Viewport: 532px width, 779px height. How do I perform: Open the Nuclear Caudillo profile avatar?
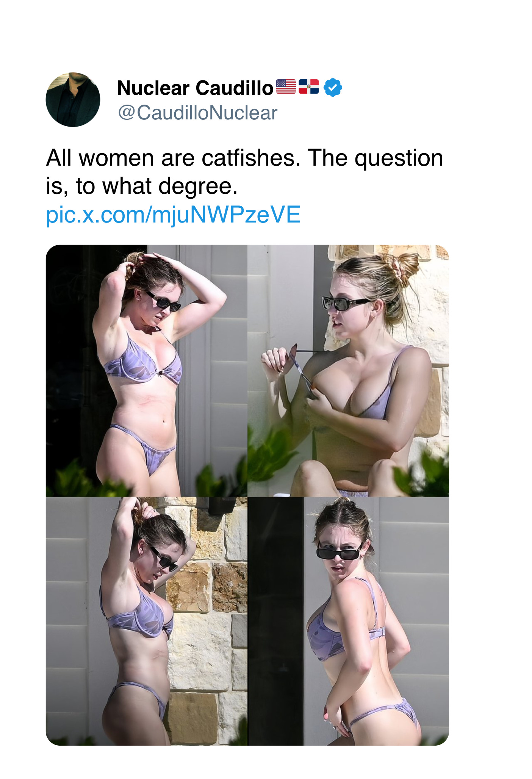coord(73,100)
